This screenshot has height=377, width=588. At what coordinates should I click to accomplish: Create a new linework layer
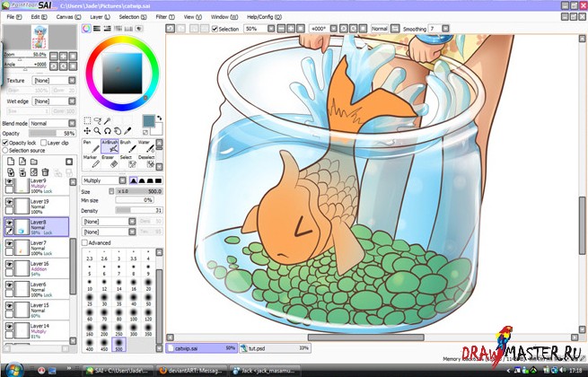pos(22,162)
